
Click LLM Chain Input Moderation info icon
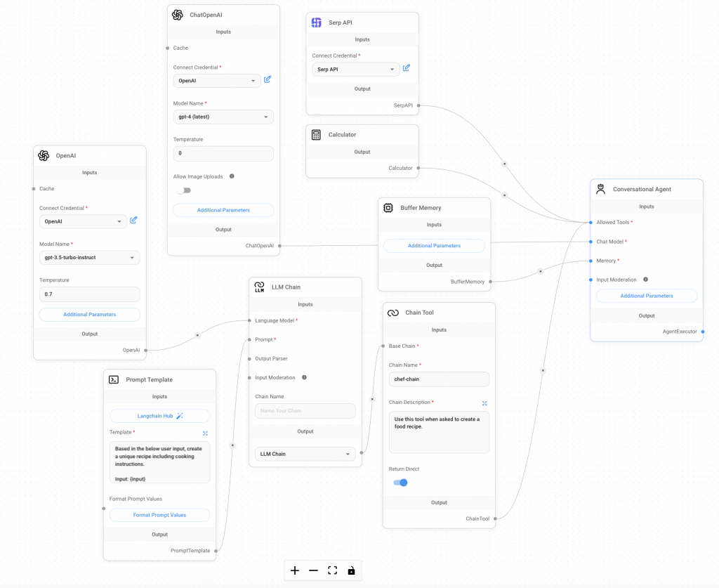click(x=304, y=377)
